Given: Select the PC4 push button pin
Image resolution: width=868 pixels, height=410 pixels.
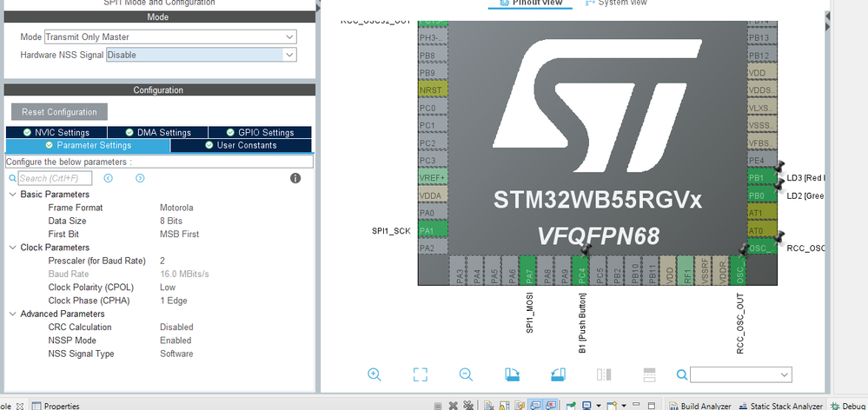Looking at the screenshot, I should 580,270.
